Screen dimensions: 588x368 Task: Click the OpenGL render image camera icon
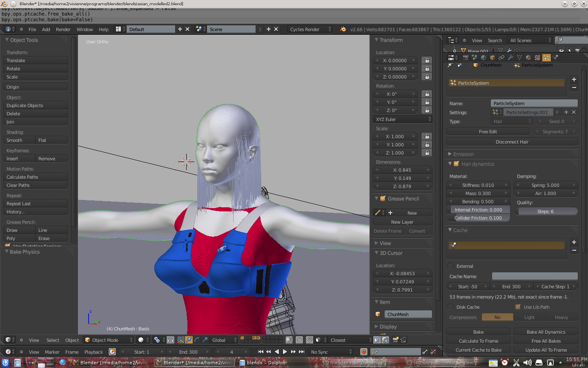coord(395,340)
